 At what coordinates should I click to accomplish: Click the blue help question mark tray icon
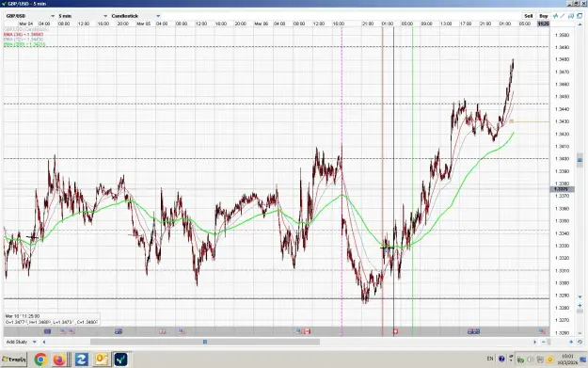501,359
